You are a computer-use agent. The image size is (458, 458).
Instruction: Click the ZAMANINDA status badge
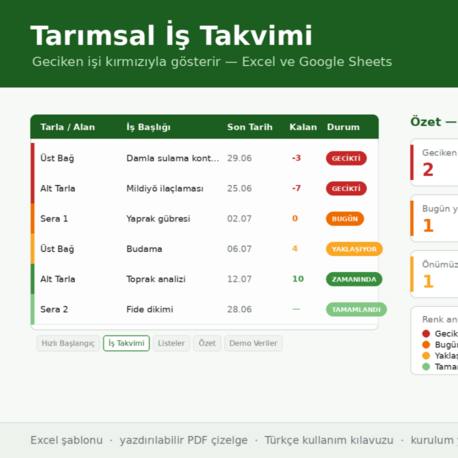click(354, 279)
